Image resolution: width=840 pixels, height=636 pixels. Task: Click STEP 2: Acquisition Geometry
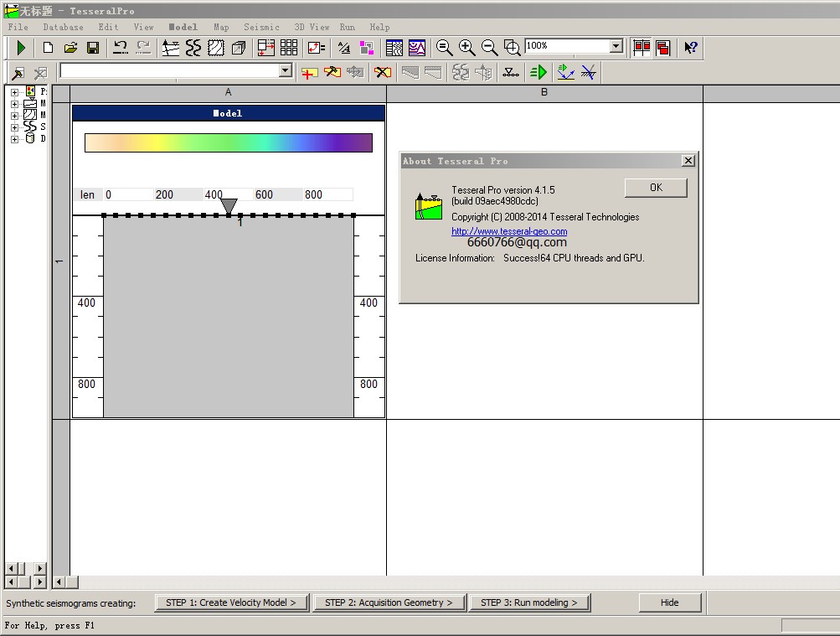point(389,602)
